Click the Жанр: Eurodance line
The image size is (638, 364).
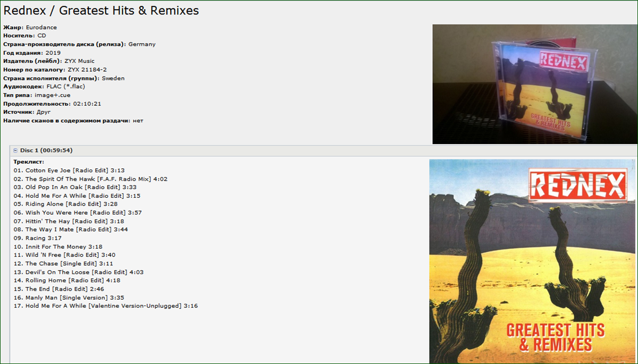30,27
